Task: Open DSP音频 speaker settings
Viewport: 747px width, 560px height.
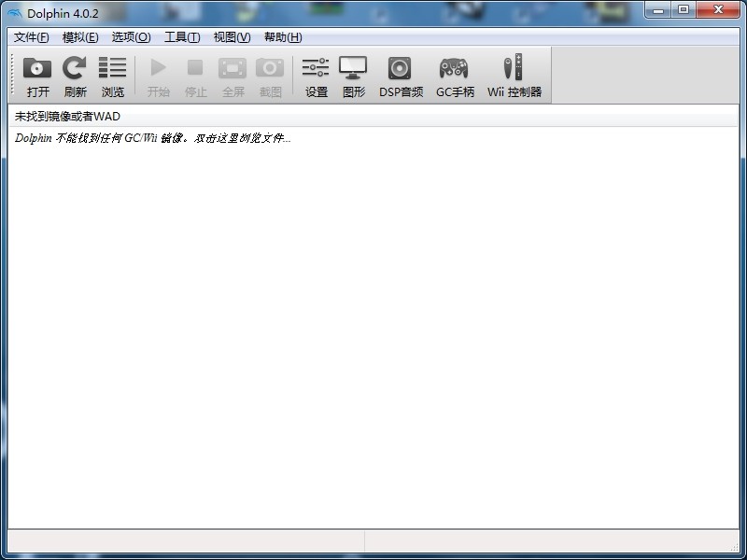Action: click(400, 68)
